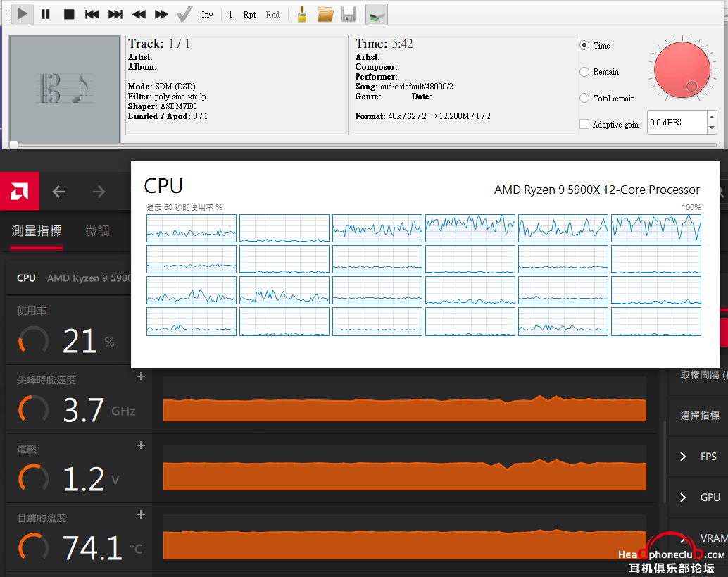Switch to the 微調 tab

click(x=97, y=231)
